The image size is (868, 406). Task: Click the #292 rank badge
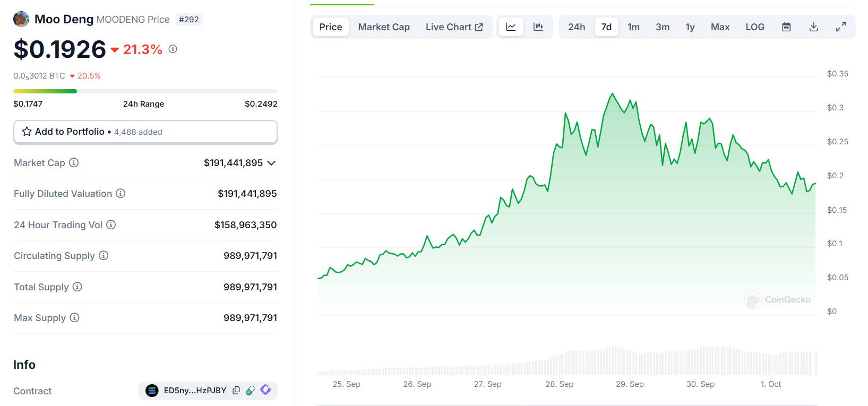tap(188, 20)
